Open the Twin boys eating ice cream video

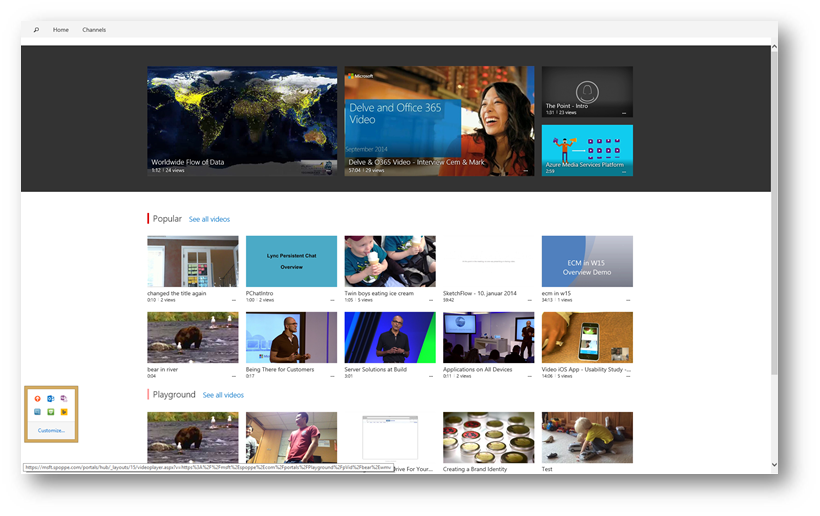point(390,261)
